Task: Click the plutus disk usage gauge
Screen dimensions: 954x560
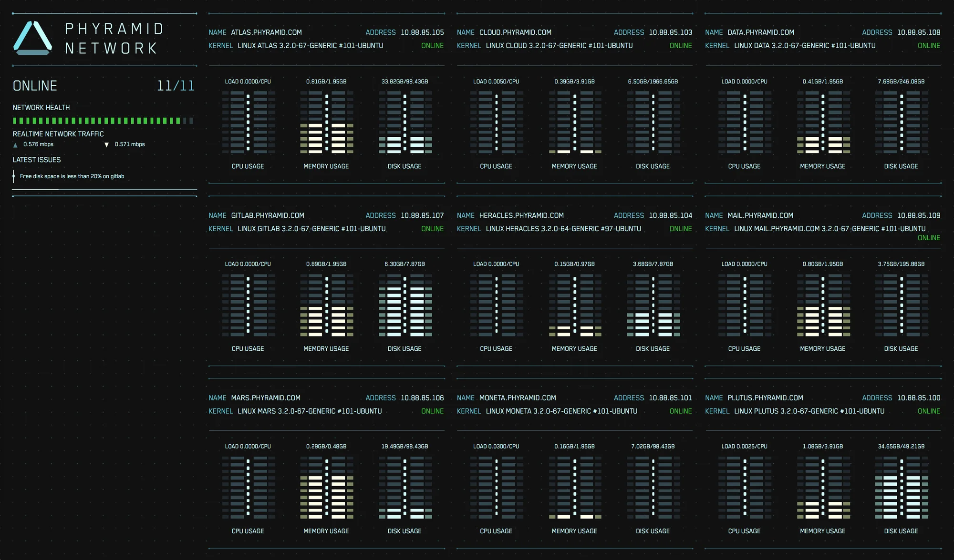Action: [x=902, y=488]
